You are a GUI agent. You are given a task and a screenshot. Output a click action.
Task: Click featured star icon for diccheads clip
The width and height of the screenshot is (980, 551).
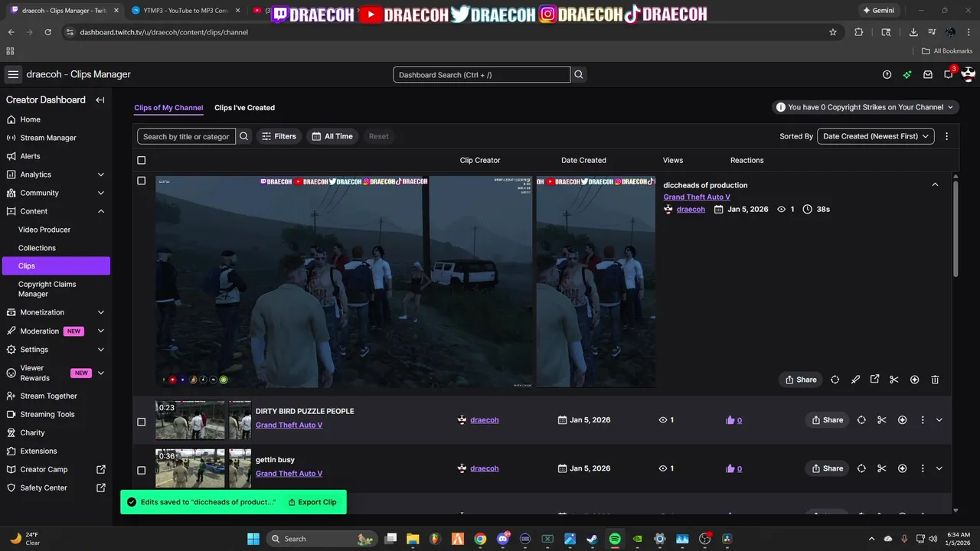(x=914, y=380)
